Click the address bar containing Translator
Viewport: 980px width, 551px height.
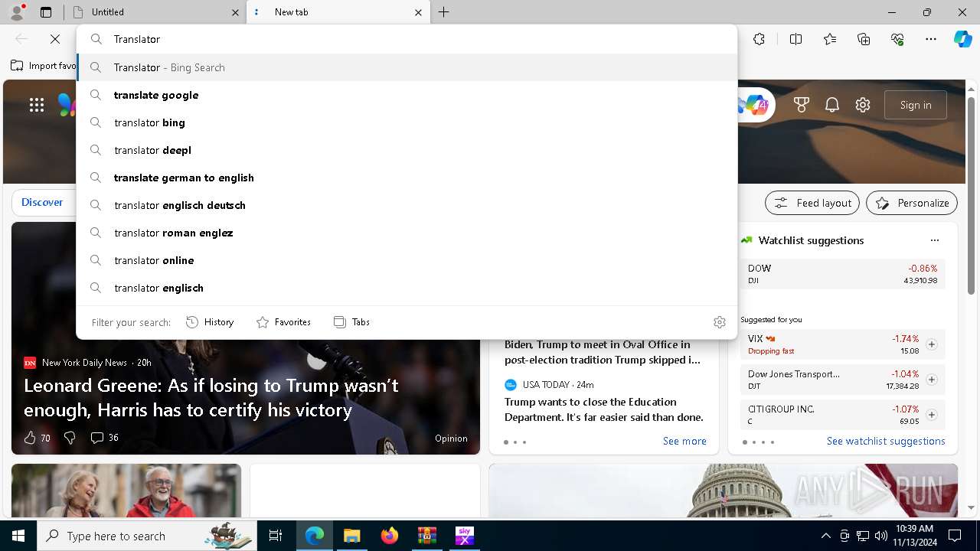pos(407,39)
